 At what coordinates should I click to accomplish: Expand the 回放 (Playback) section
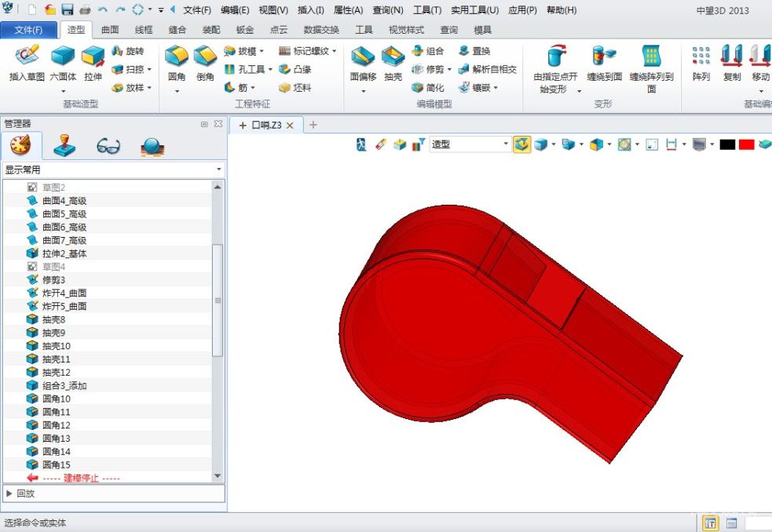pyautogui.click(x=10, y=494)
